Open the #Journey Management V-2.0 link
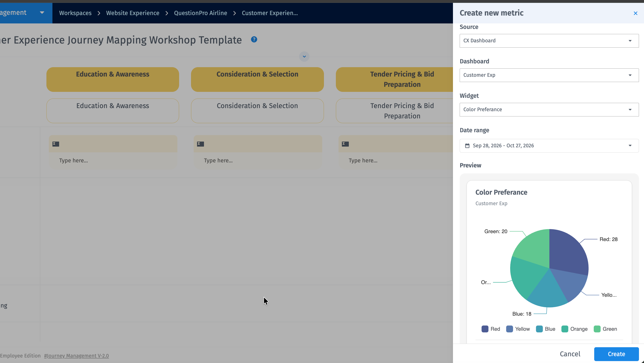Screen dimensions: 644x363 tap(77, 356)
